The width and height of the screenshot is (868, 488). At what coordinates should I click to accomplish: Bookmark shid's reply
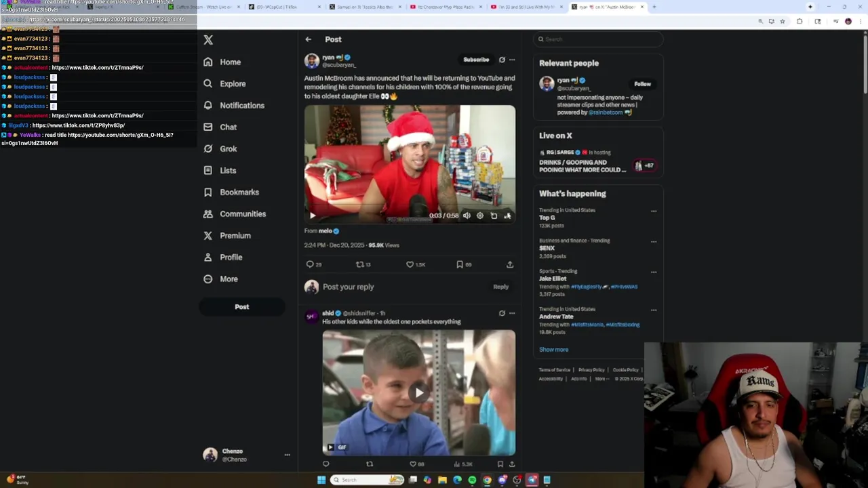coord(500,464)
